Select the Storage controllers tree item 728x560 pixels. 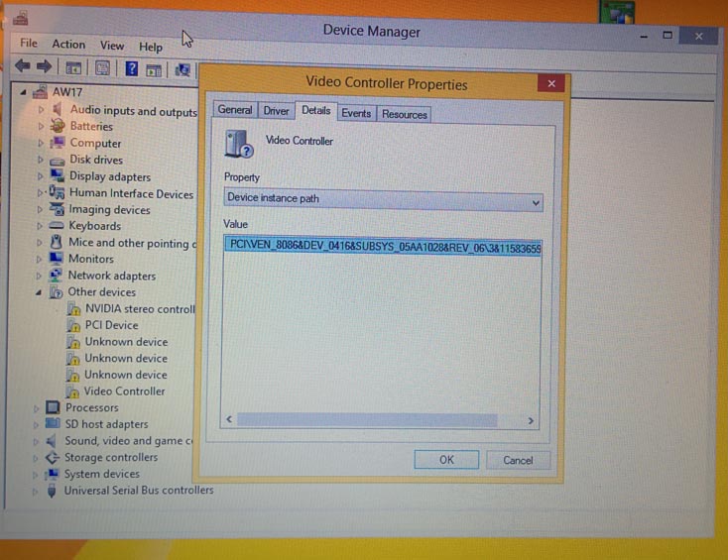tap(111, 458)
